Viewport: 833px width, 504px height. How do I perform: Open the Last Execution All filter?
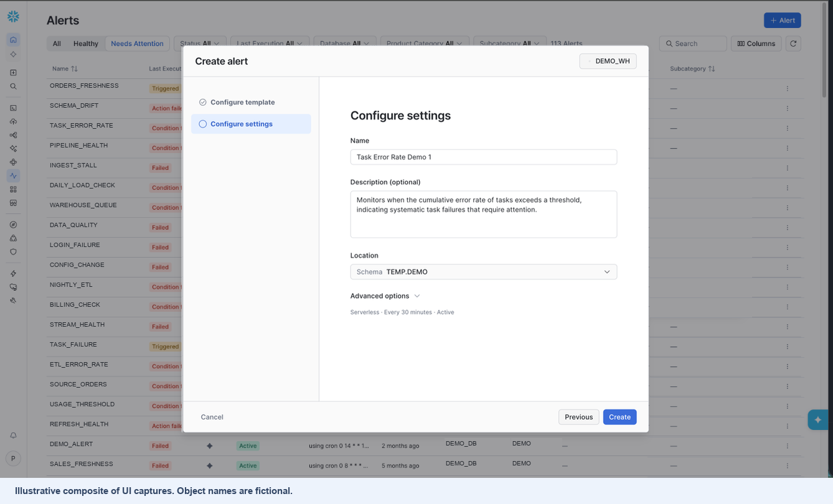(x=270, y=44)
